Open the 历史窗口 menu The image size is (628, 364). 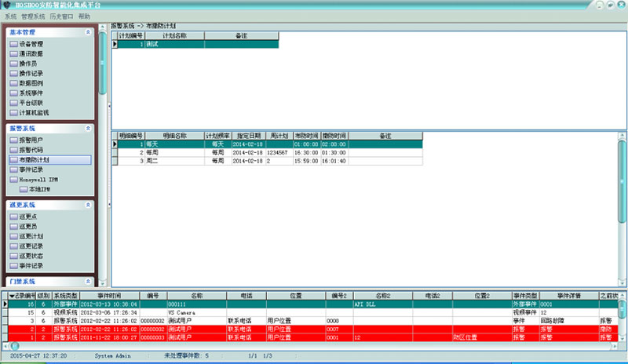point(61,16)
